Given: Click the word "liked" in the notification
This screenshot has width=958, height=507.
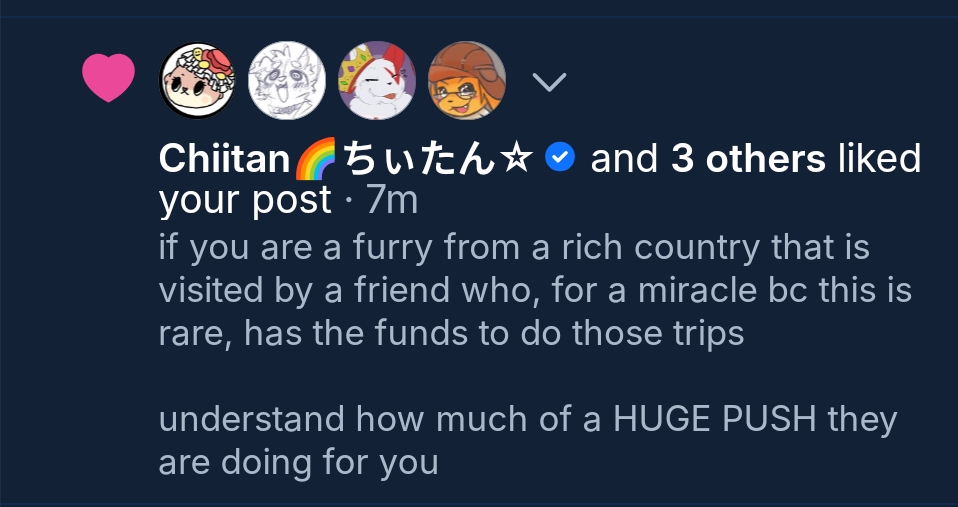Looking at the screenshot, I should point(879,158).
